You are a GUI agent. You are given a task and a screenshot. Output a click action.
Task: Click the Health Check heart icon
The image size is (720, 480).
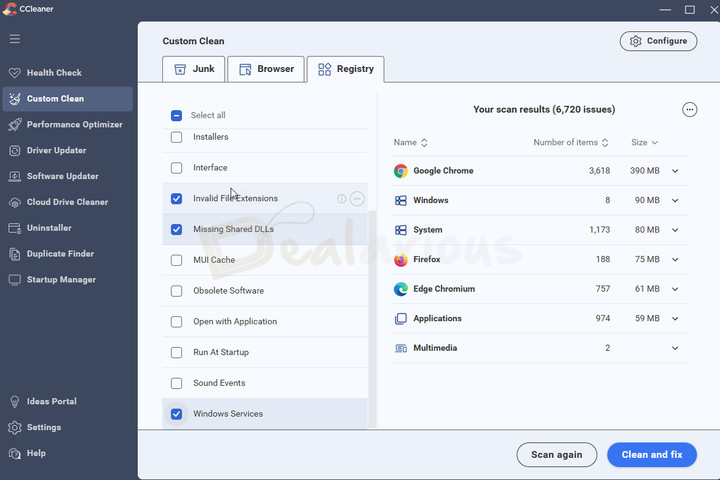[x=15, y=73]
